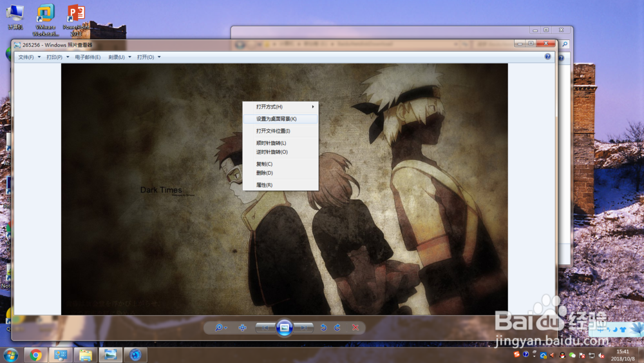The image size is (644, 363).
Task: Open the 文件(F) menu
Action: click(x=29, y=57)
